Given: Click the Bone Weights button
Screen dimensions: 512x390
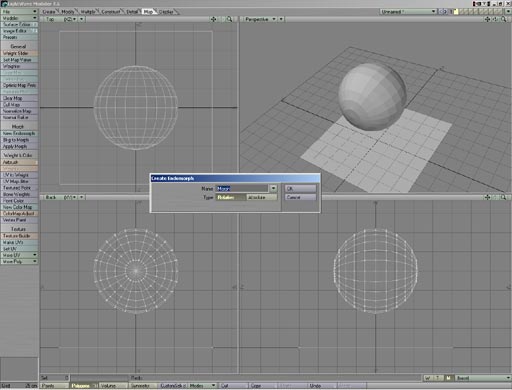Looking at the screenshot, I should pos(19,194).
